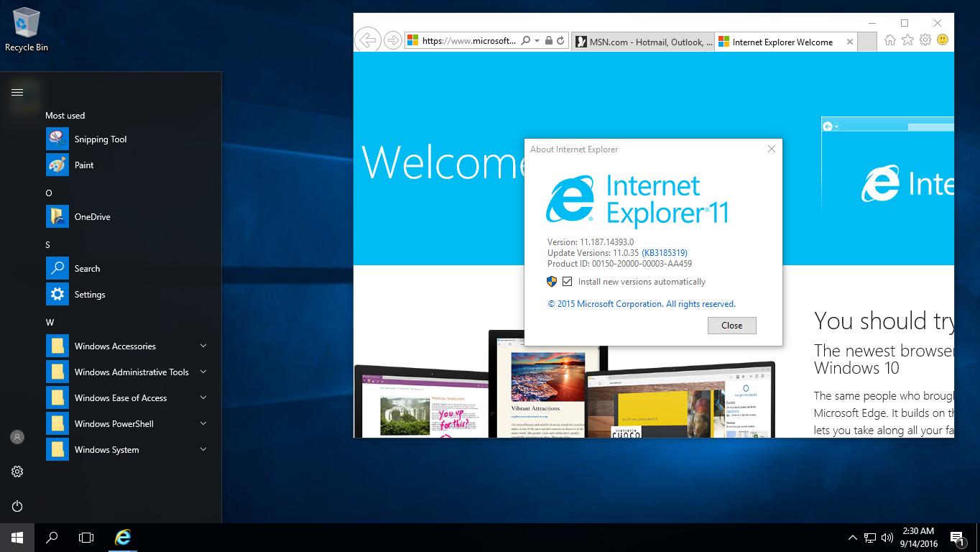Viewport: 980px width, 552px height.
Task: Click the letter O group header
Action: tap(49, 193)
